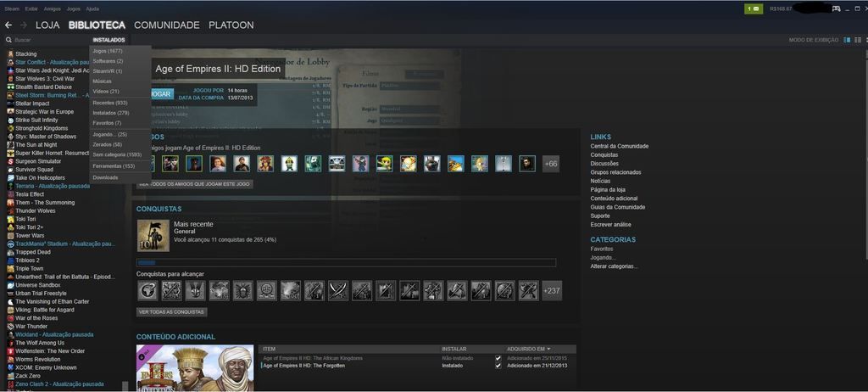Viewport: 868px width, 392px height.
Task: Choose Downloads filter option
Action: [105, 178]
